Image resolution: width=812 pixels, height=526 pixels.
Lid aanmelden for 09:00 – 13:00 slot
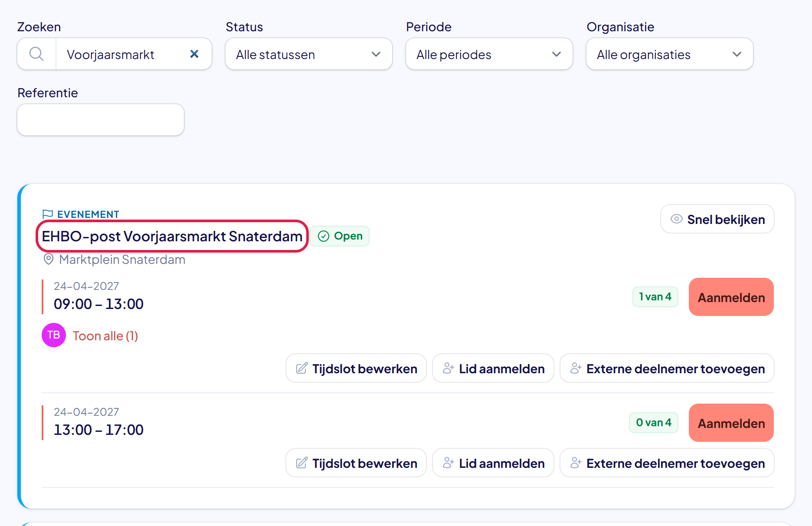[493, 368]
